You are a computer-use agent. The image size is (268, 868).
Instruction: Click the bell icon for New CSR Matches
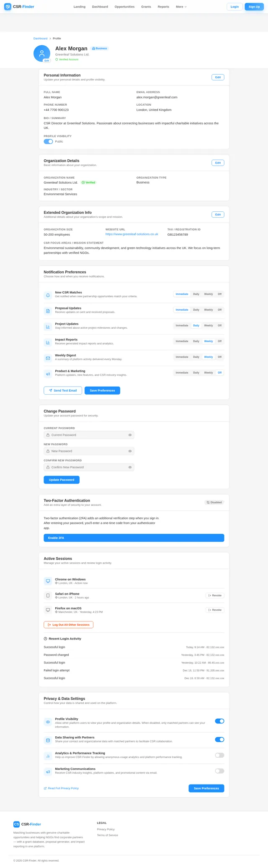click(x=48, y=295)
